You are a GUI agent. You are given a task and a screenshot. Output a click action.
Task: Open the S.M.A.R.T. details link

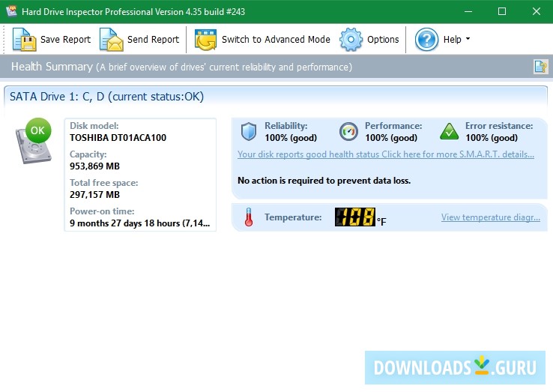(x=386, y=154)
